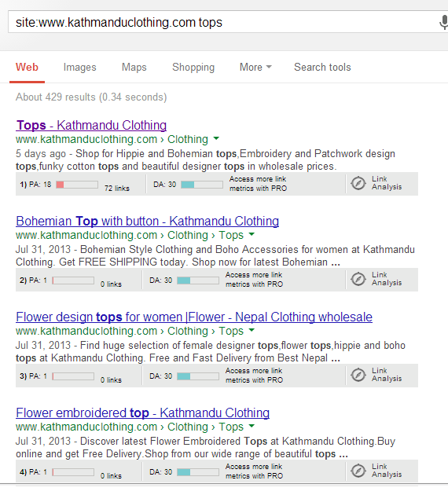
Task: Expand green arrow under Flower design tops result
Action: tap(252, 330)
